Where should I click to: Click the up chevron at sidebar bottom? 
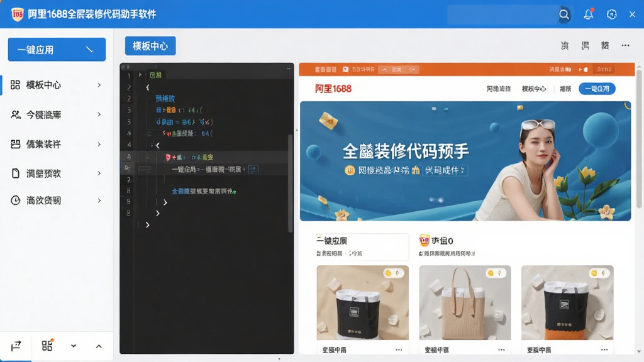click(99, 346)
